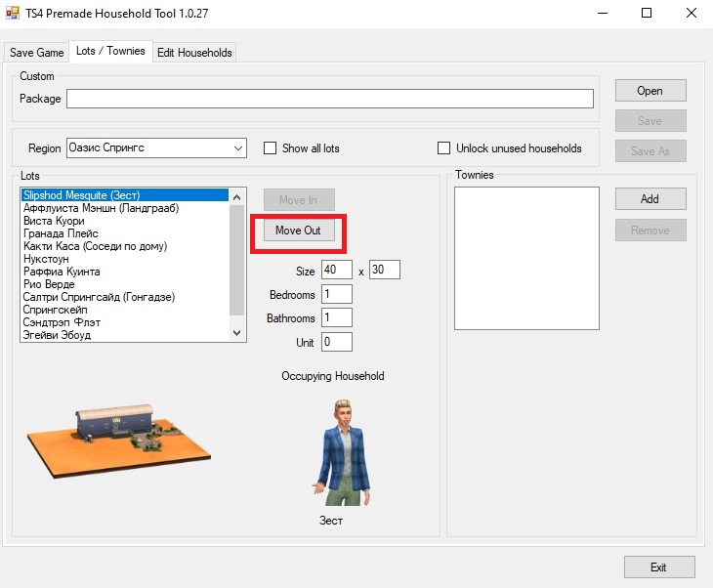Click the Add townie button

tap(650, 199)
